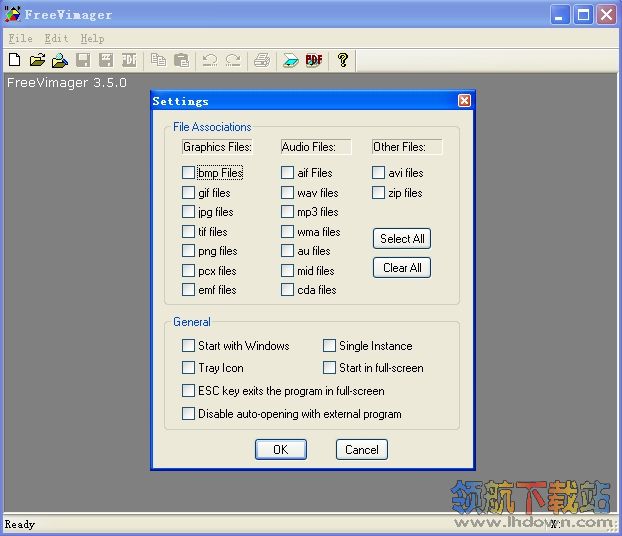Check the zip files box
This screenshot has width=622, height=536.
point(378,192)
